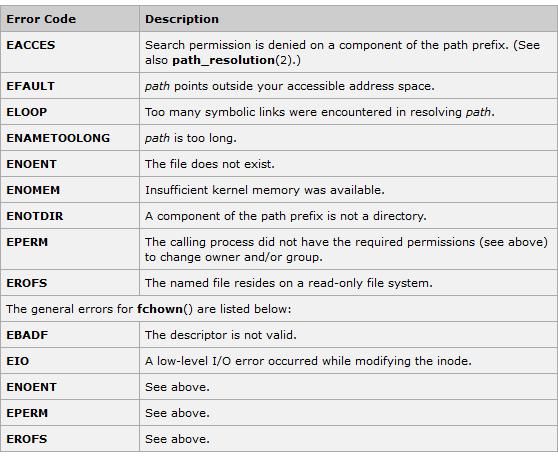Select the ENAMETOOLONG error code

[58, 138]
